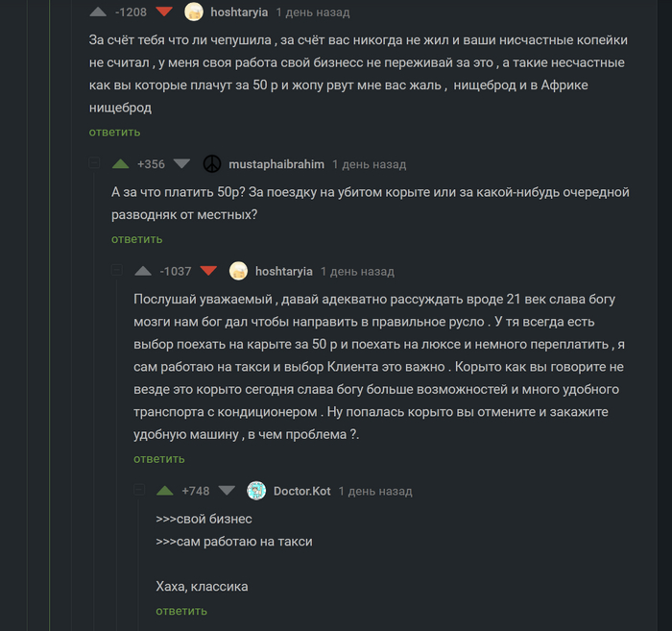
Task: Collapse Doctor.Kot's comment branch
Action: click(x=139, y=491)
